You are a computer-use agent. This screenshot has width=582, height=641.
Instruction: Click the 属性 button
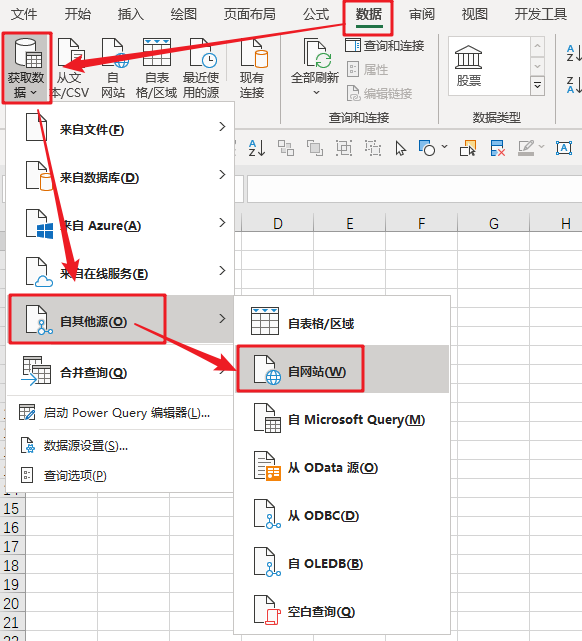pyautogui.click(x=367, y=69)
